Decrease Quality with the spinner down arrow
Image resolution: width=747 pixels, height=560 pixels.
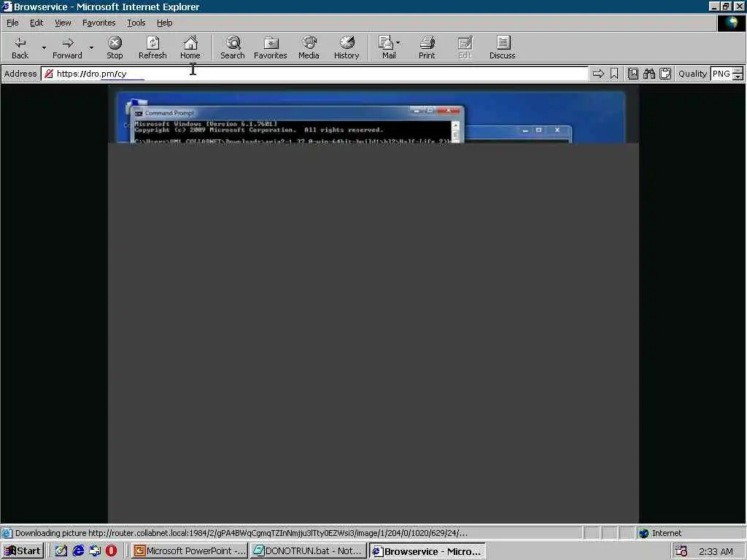coord(738,77)
